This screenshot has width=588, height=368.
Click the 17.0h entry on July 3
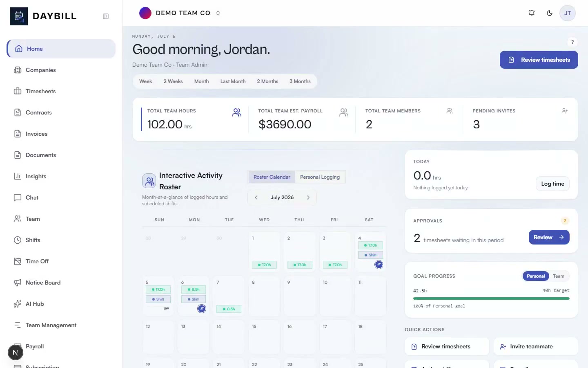tap(335, 265)
